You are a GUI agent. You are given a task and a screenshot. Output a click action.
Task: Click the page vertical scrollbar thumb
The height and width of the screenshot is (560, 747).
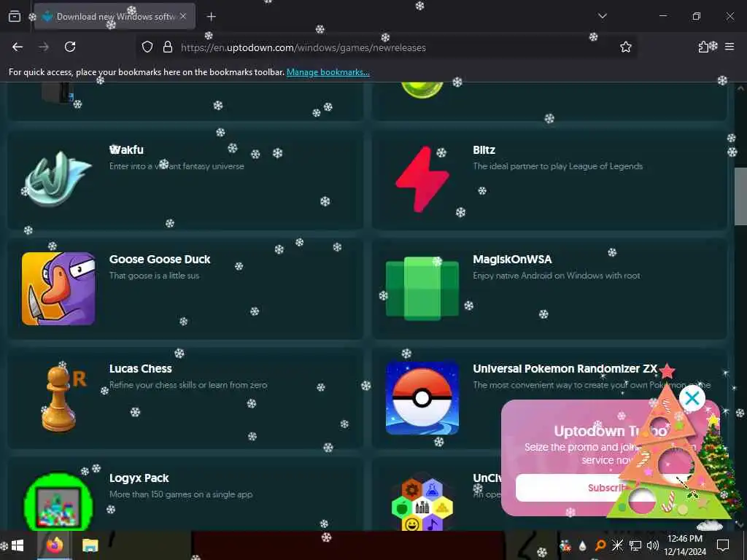[x=740, y=196]
